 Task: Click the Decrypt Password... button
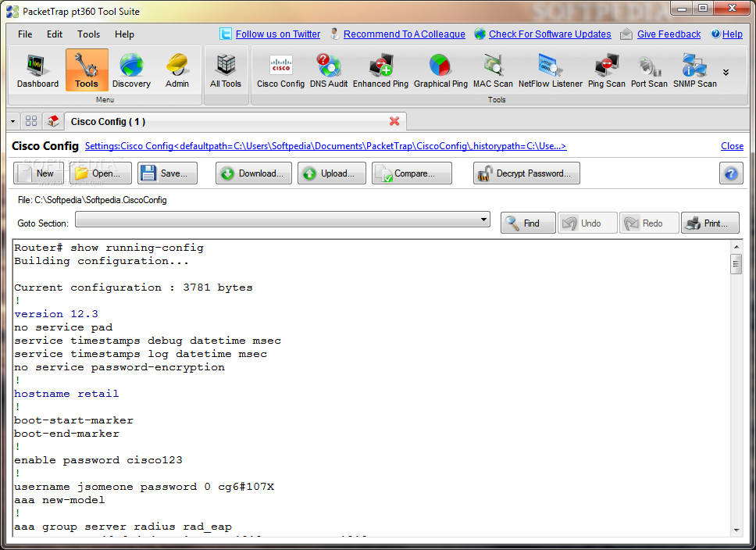(x=526, y=173)
